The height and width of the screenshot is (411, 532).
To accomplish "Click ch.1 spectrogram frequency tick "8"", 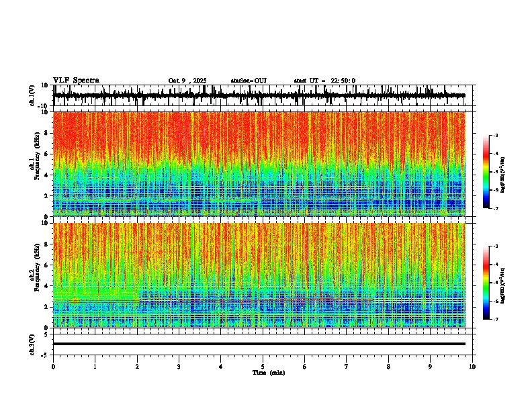I will [x=47, y=133].
